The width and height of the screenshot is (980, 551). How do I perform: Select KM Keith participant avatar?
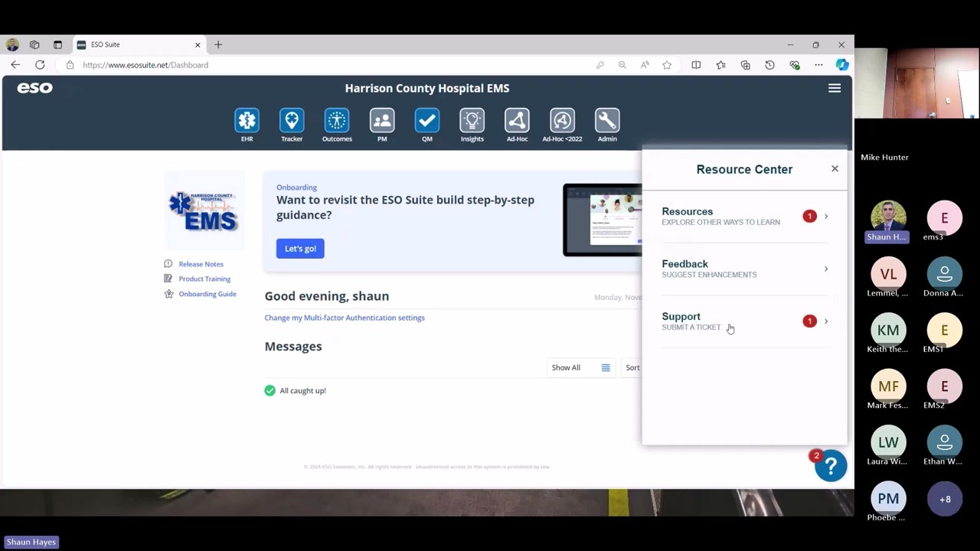click(x=888, y=330)
